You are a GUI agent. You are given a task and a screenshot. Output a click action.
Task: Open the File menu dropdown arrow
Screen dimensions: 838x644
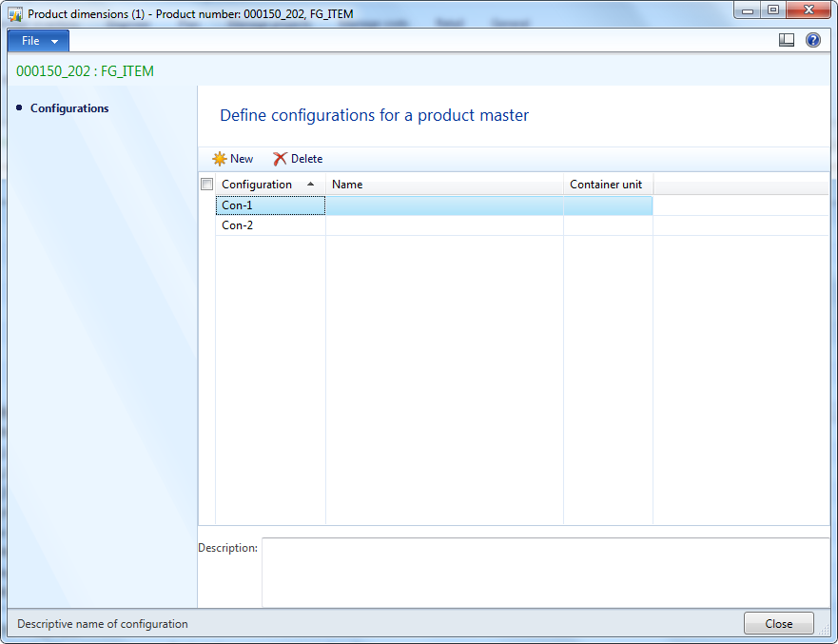click(x=52, y=40)
